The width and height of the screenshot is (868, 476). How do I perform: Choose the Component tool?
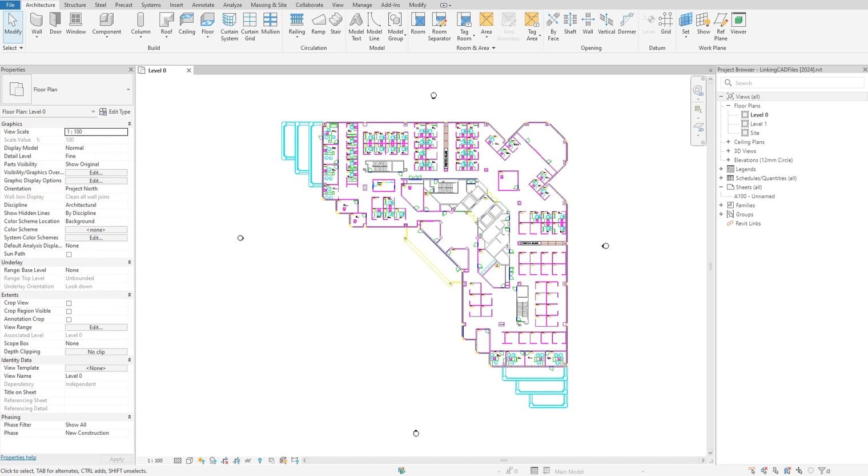click(x=106, y=25)
